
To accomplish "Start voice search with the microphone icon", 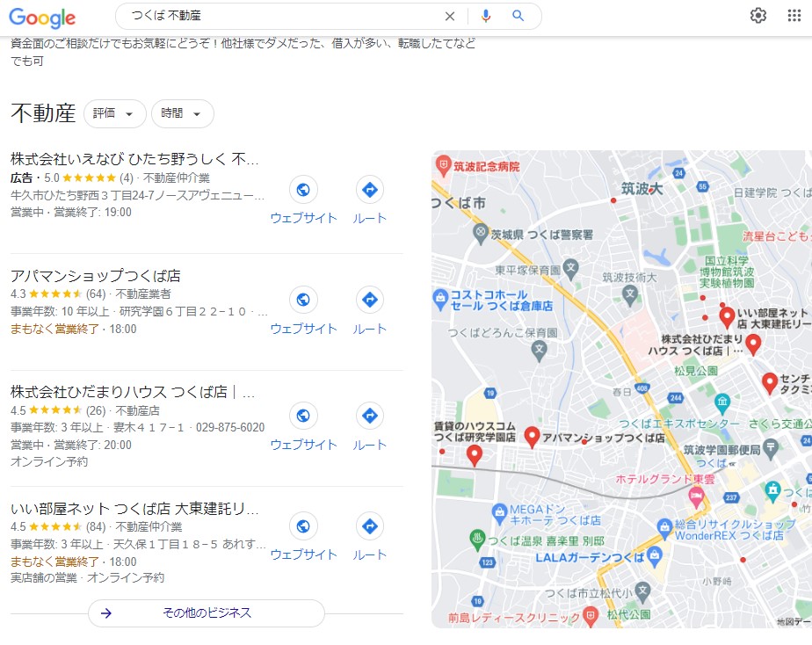I will 485,16.
